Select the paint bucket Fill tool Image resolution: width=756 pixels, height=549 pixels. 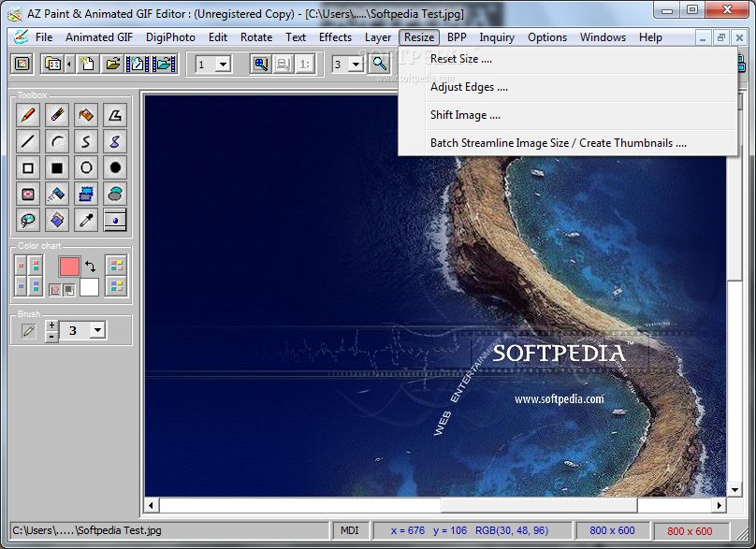(x=86, y=115)
